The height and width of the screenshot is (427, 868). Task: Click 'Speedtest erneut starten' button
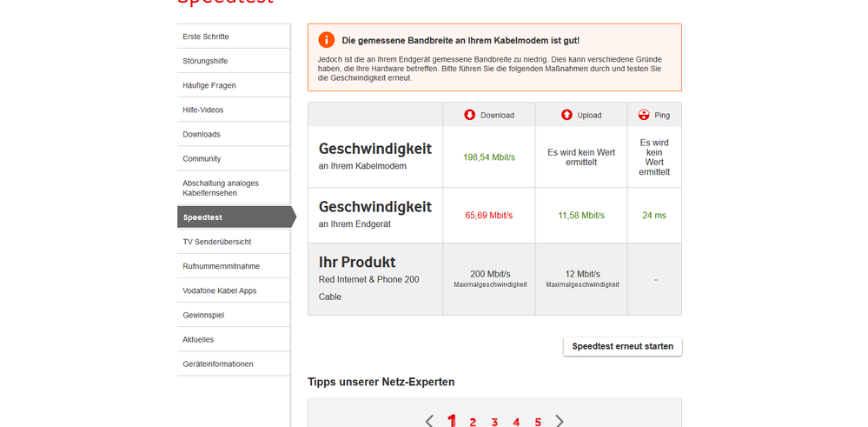(x=622, y=346)
